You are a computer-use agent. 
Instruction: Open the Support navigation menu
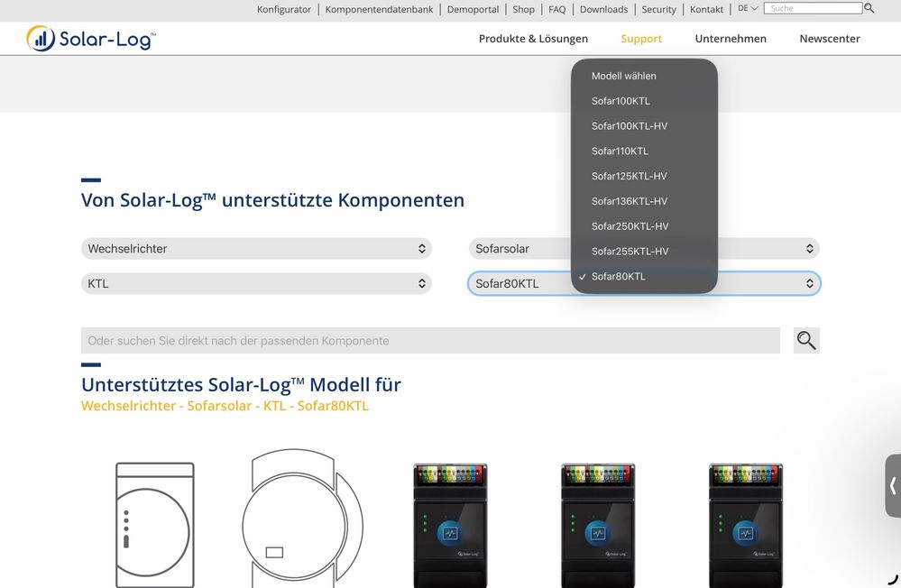(x=641, y=39)
